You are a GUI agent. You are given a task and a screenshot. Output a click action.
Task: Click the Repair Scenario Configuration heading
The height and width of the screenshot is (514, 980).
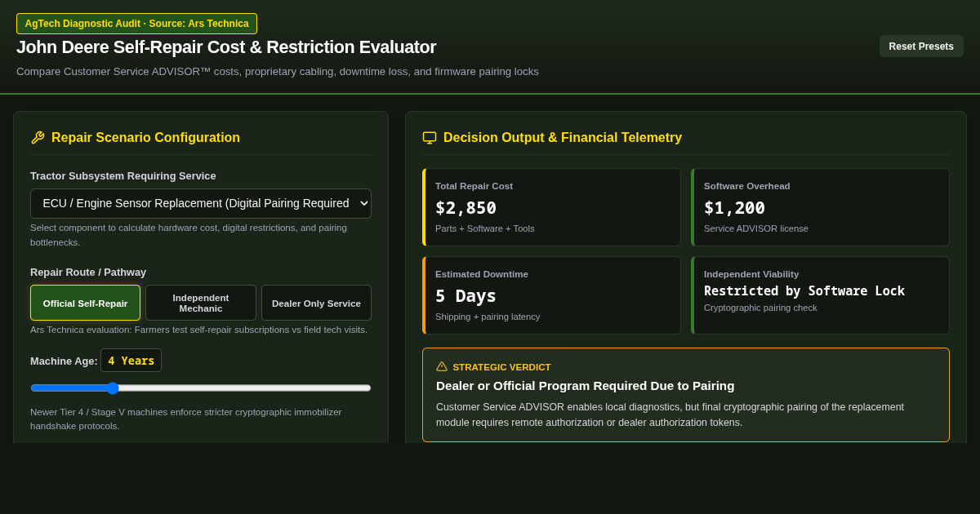click(145, 138)
